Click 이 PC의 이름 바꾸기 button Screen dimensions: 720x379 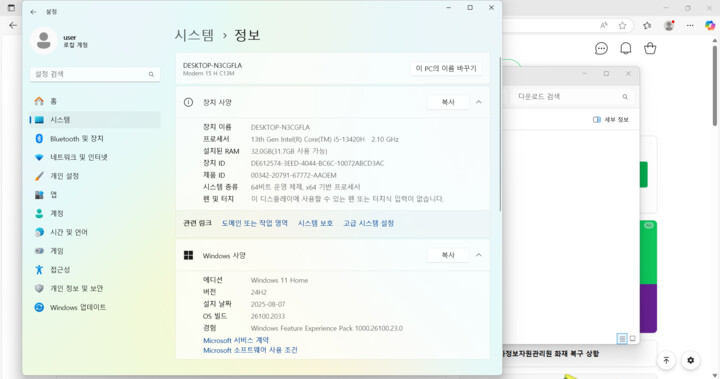446,68
